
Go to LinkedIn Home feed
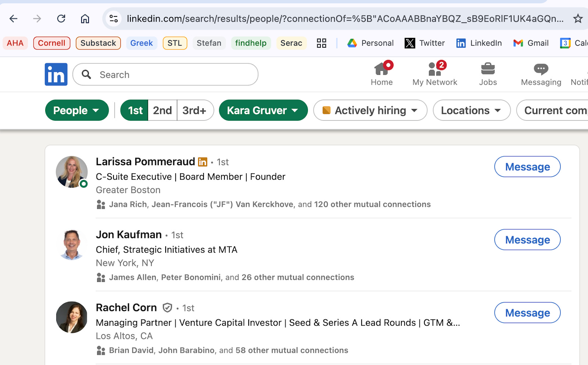pos(382,73)
